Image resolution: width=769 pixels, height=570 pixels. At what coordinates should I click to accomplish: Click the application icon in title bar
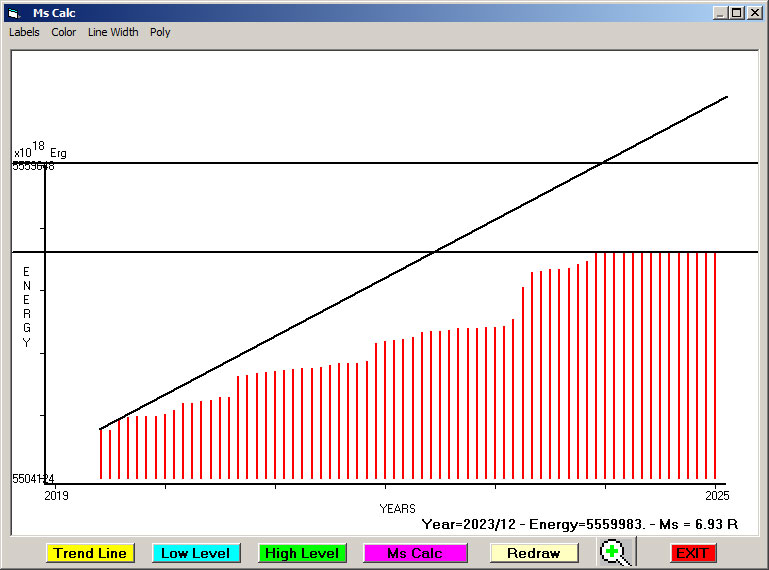(x=13, y=13)
